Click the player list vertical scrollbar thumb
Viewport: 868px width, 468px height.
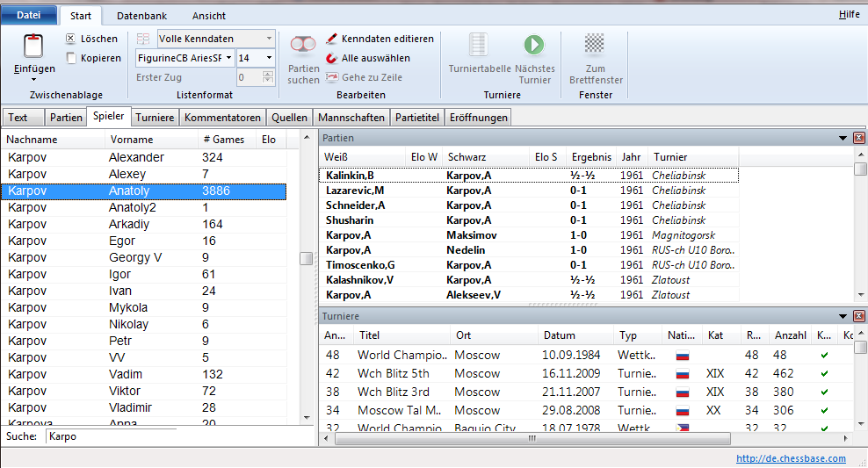pos(306,258)
